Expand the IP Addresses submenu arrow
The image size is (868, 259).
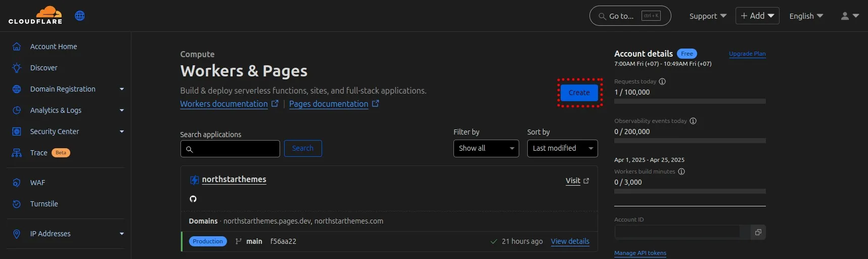122,234
